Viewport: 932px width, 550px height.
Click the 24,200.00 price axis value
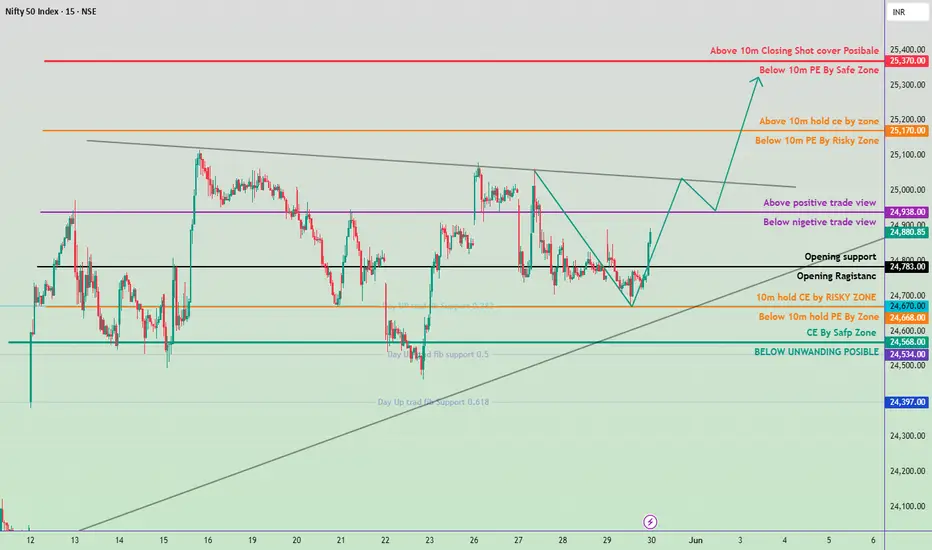click(907, 471)
